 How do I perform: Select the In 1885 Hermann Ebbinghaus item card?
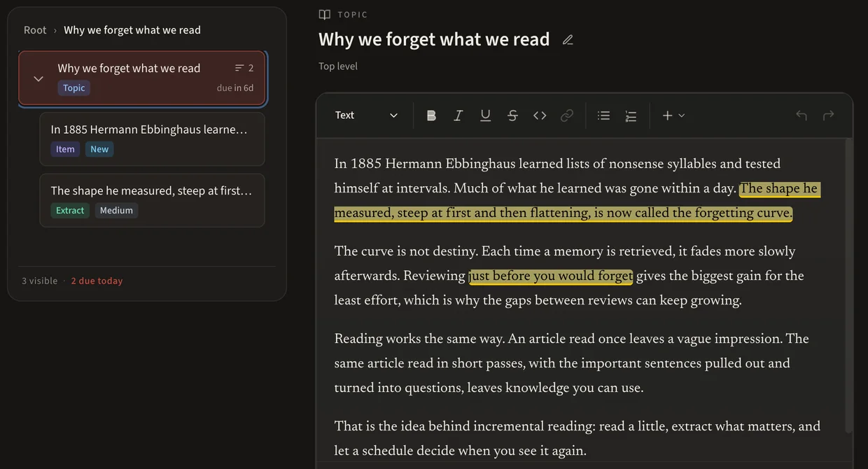tap(152, 139)
